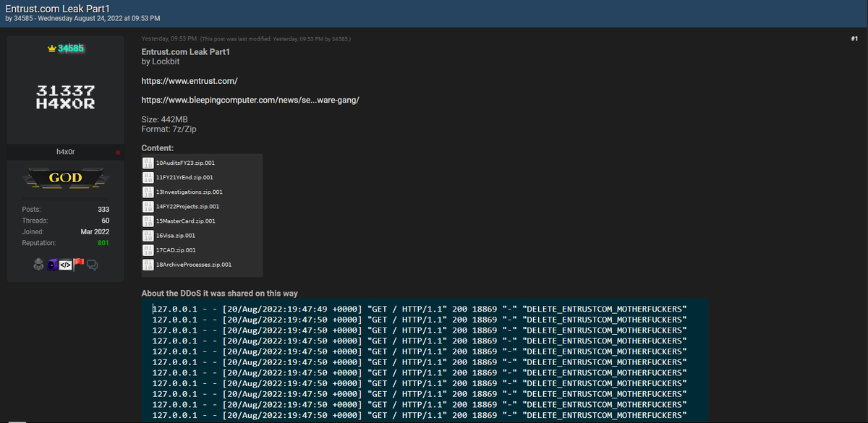Open the bleepingcomputer.com news link
The height and width of the screenshot is (423, 868).
pos(250,100)
